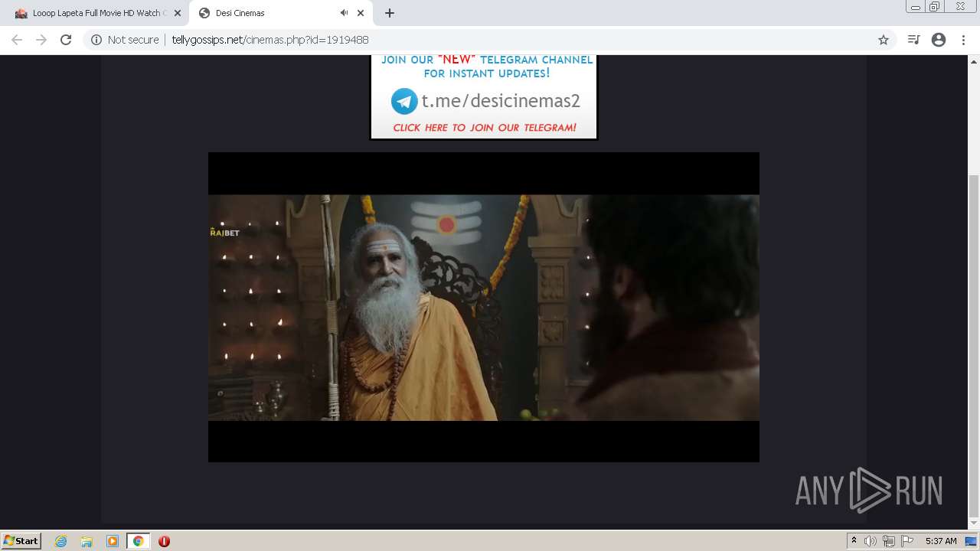Open the red Opera taskbar icon
The width and height of the screenshot is (980, 551).
tap(164, 541)
